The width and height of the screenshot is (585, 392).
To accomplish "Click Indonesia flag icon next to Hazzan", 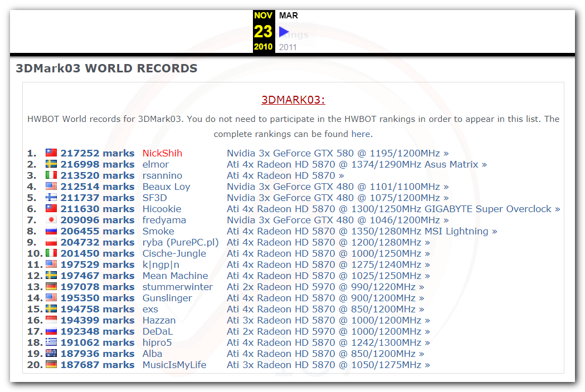I will [x=51, y=320].
